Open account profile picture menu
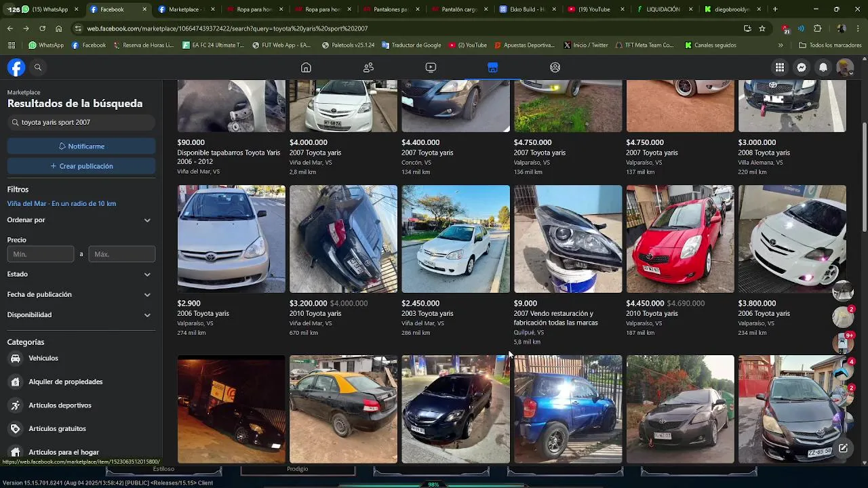Viewport: 868px width, 488px height. tap(845, 67)
